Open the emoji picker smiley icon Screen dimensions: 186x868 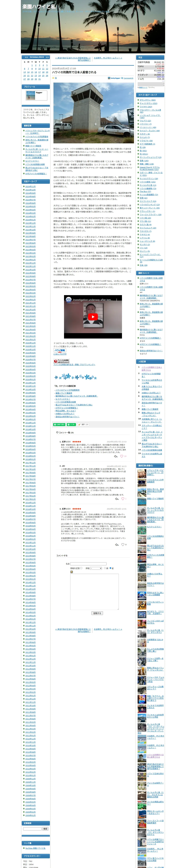[72, 572]
